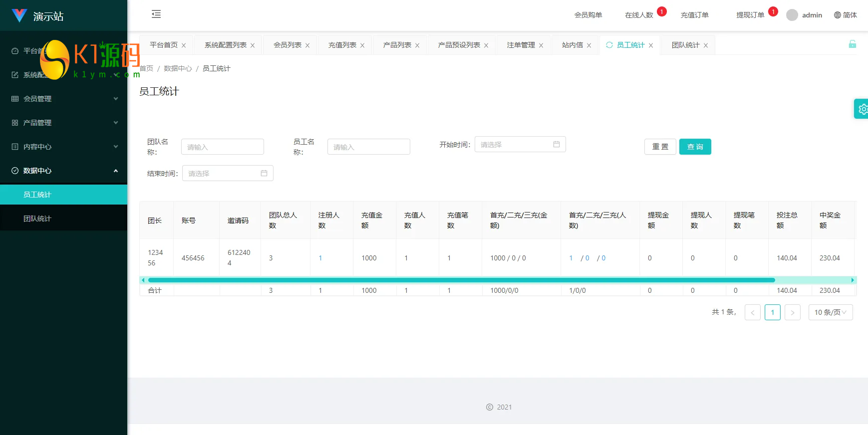
Task: Close the 团队统计 tab
Action: (x=706, y=45)
